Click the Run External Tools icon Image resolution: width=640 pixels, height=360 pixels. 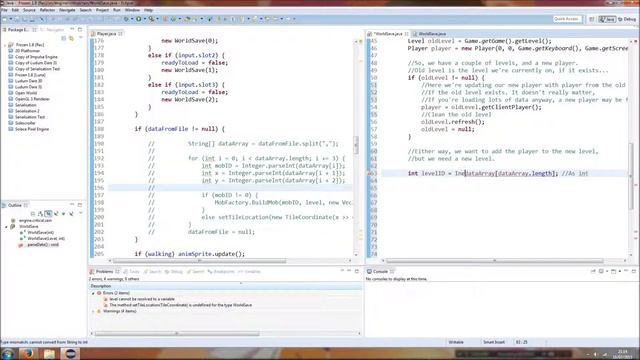151,19
